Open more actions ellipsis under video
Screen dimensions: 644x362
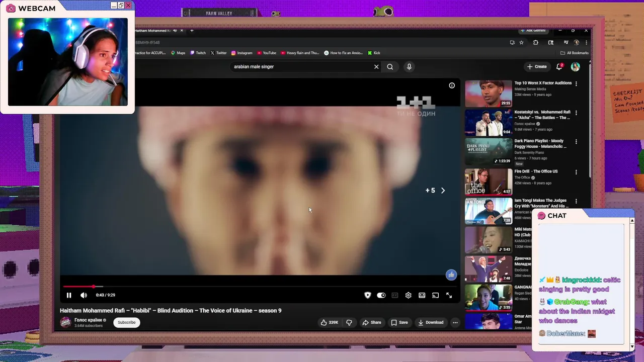click(x=455, y=322)
